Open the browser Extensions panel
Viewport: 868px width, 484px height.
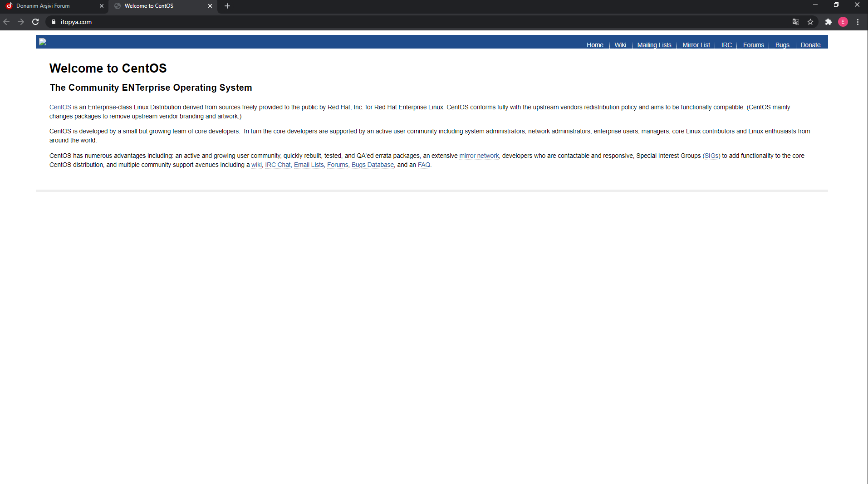[x=828, y=21]
